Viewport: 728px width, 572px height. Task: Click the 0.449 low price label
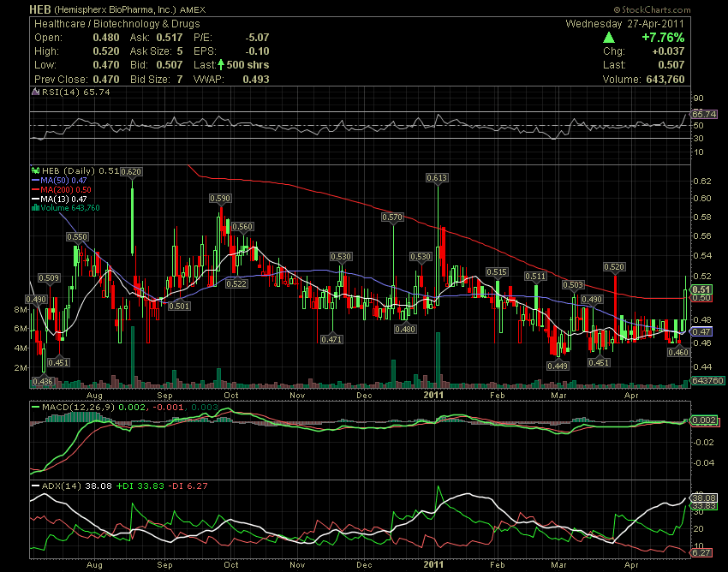(558, 366)
